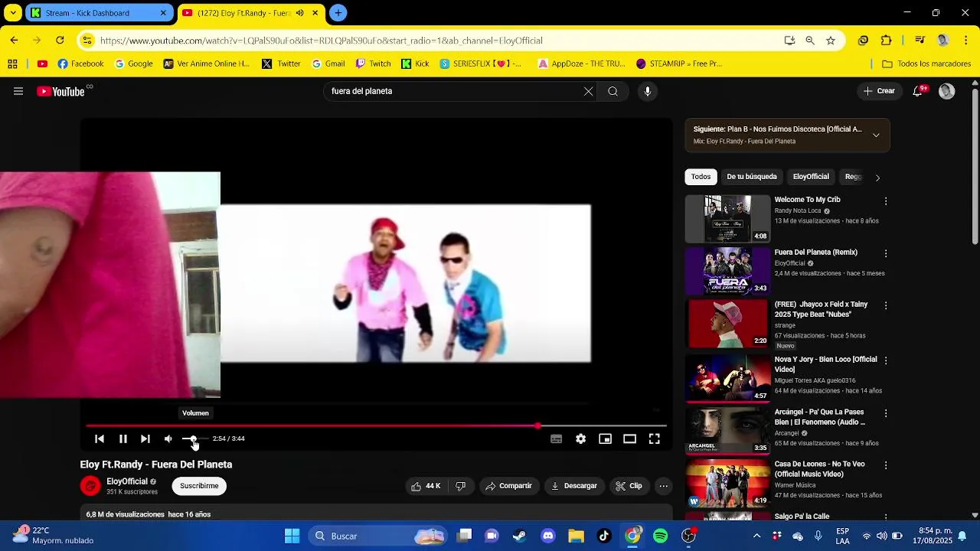Open Nova Y Jory - Bien Loco title

tap(825, 364)
